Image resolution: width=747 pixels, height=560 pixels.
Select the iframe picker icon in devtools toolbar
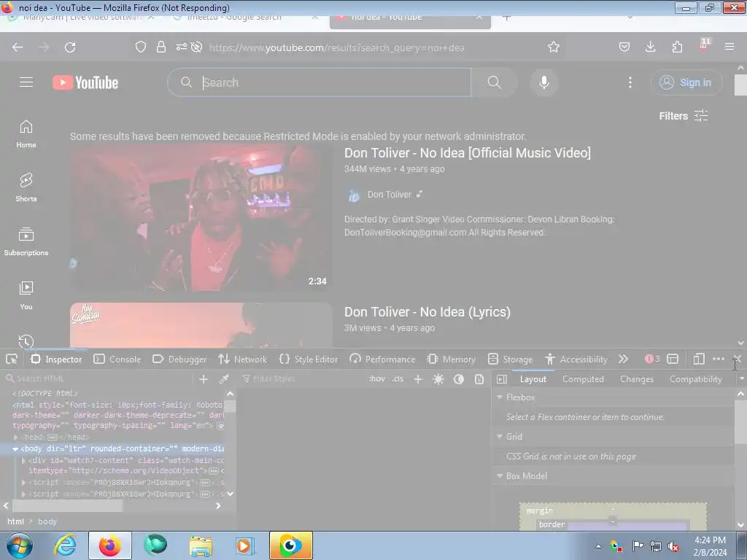[x=673, y=359]
